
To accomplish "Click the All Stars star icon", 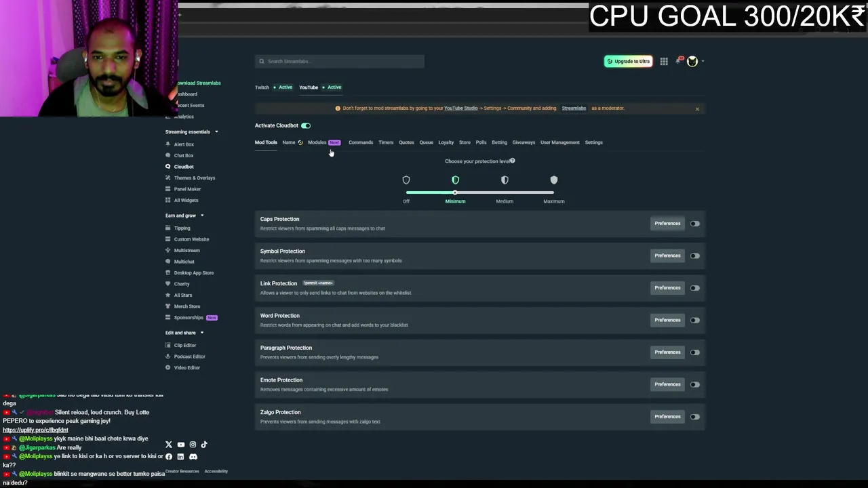I will pos(168,295).
